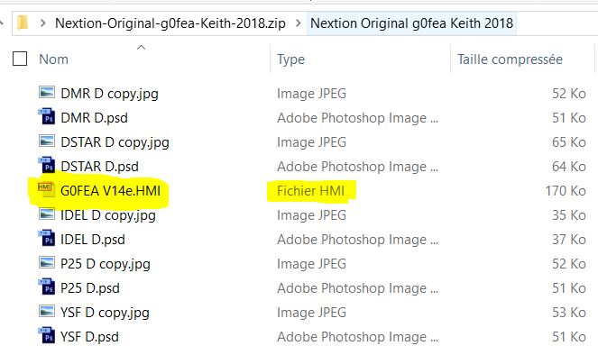
Task: Expand the chevron after the zip file breadcrumb
Action: pyautogui.click(x=298, y=23)
